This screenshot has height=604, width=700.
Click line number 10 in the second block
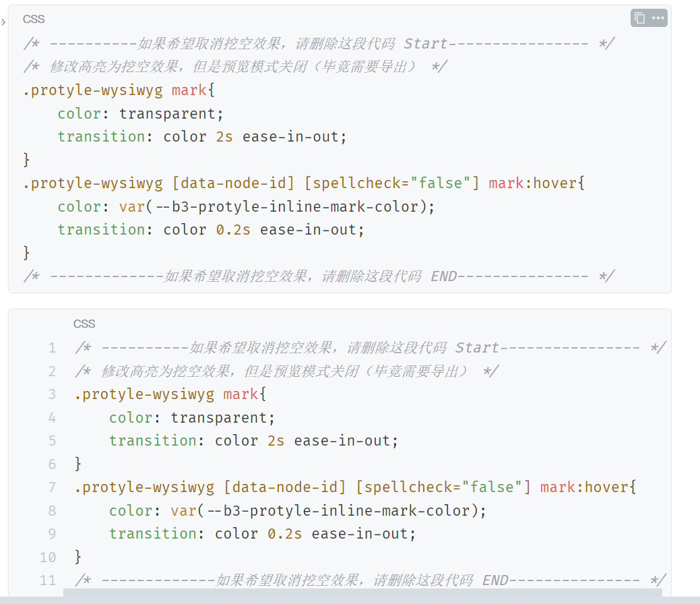coord(48,557)
